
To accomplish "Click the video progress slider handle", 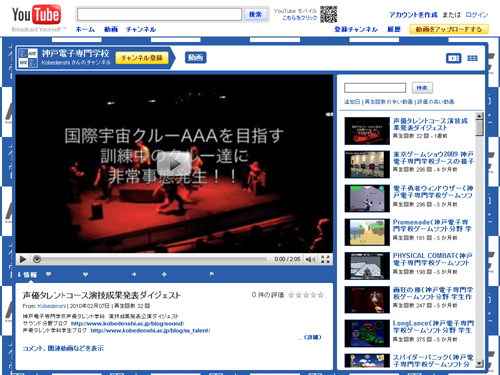I will pyautogui.click(x=37, y=259).
